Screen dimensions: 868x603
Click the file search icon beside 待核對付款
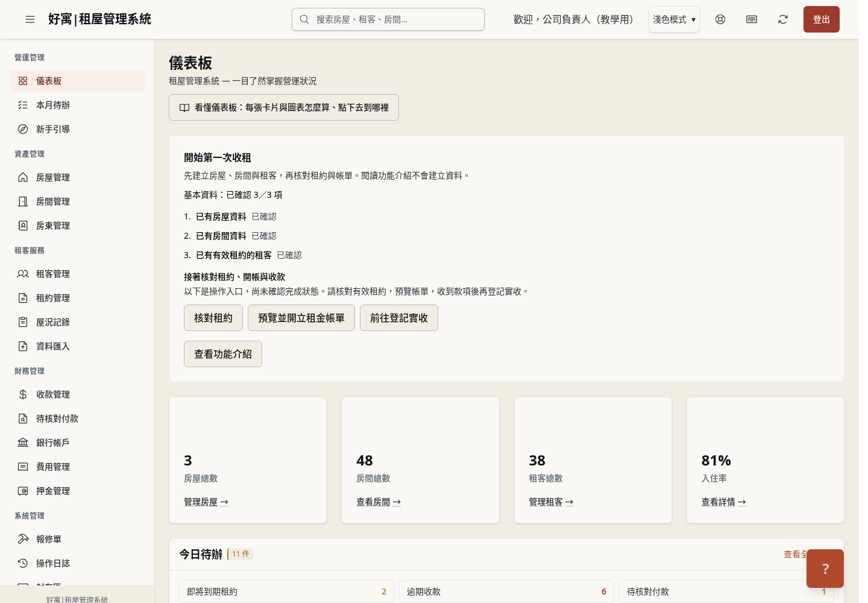(23, 418)
